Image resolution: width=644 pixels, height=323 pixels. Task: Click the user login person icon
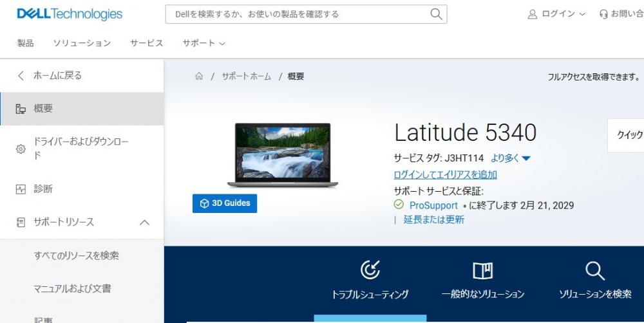tap(533, 14)
